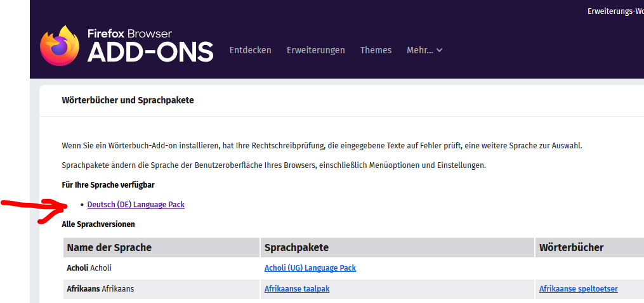The width and height of the screenshot is (644, 303).
Task: Expand the Mehr… dropdown menu
Action: [424, 50]
